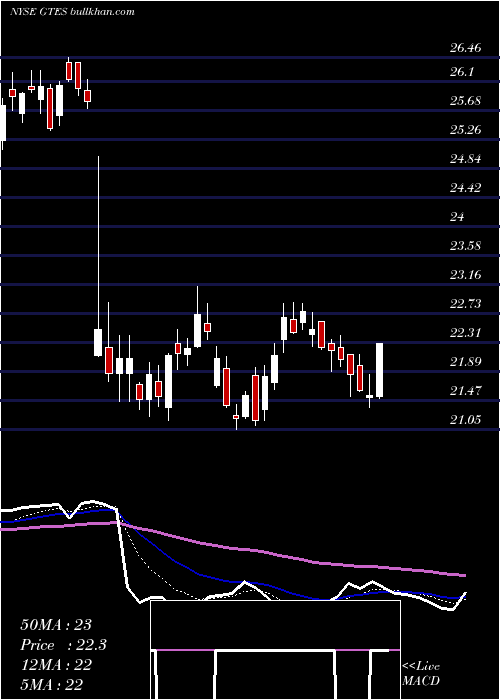
Task: Click the 24 price axis label
Action: tap(458, 217)
